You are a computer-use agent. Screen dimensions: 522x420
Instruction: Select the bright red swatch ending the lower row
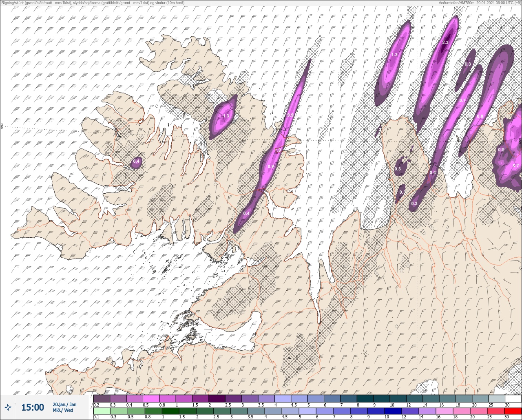513,411
